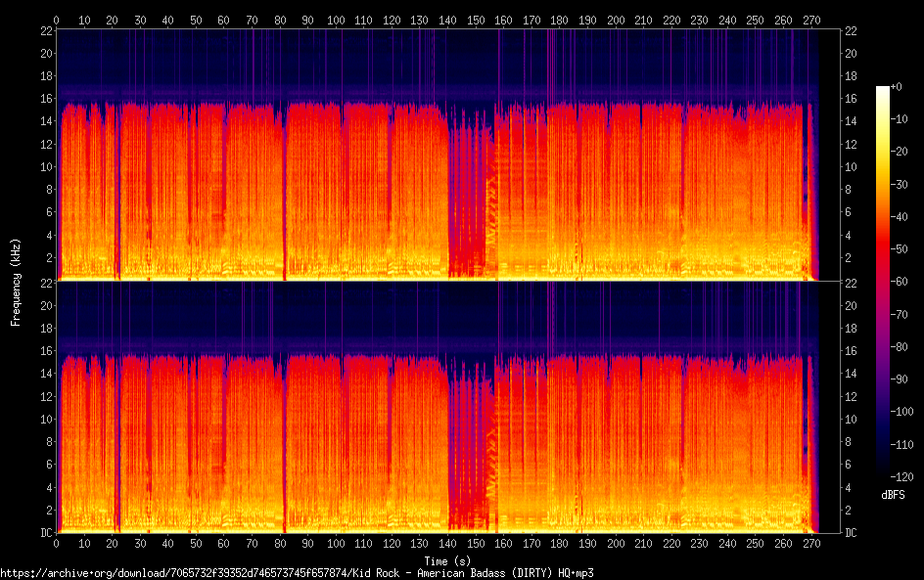Click the DC label at bottom-left of plot
924x580 pixels.
44,533
